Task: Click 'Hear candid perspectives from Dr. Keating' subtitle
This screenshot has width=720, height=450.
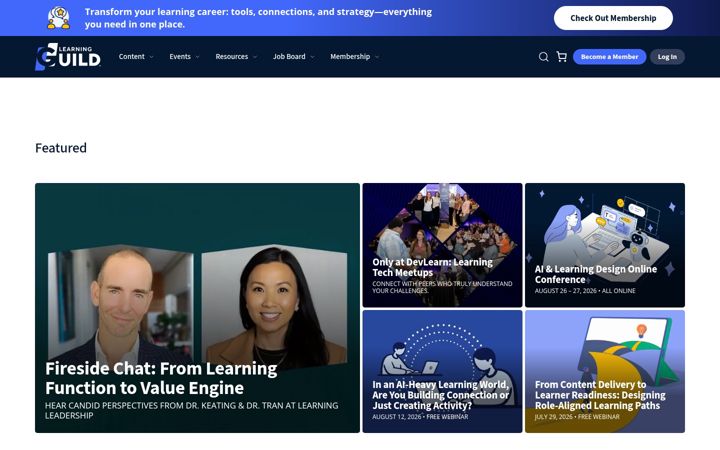Action: tap(191, 411)
